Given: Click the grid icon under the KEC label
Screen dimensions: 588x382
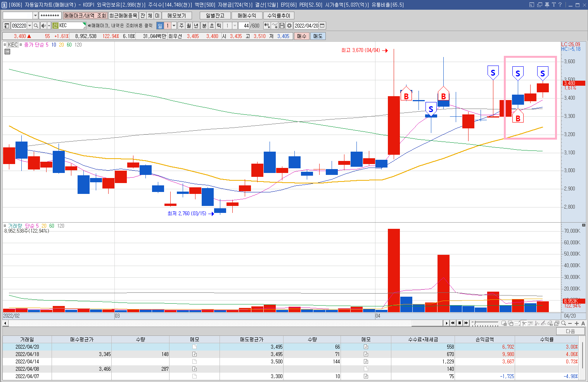Looking at the screenshot, I should click(x=7, y=52).
